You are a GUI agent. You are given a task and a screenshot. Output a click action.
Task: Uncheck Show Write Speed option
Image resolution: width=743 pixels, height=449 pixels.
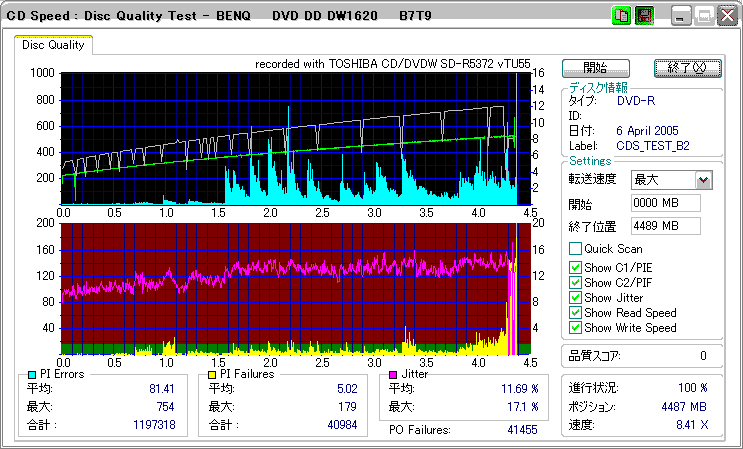pos(575,327)
